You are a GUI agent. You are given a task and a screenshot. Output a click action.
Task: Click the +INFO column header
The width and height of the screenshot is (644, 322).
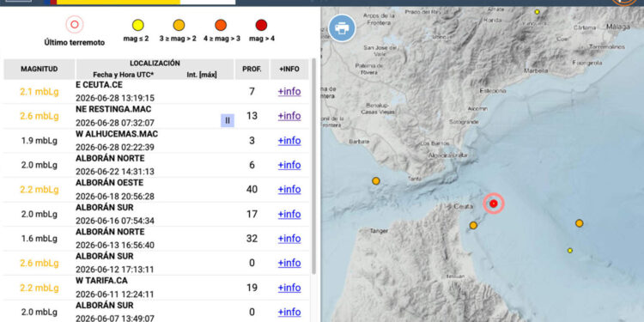click(289, 69)
